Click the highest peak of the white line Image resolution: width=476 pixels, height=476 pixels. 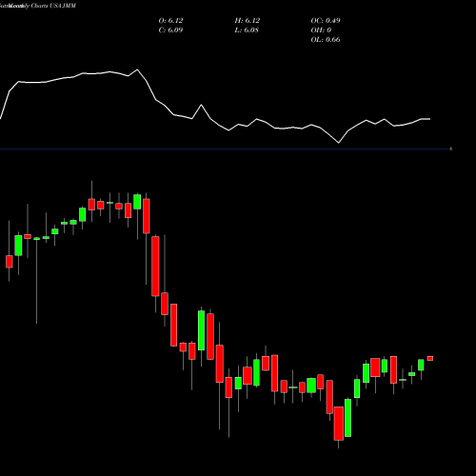click(137, 69)
